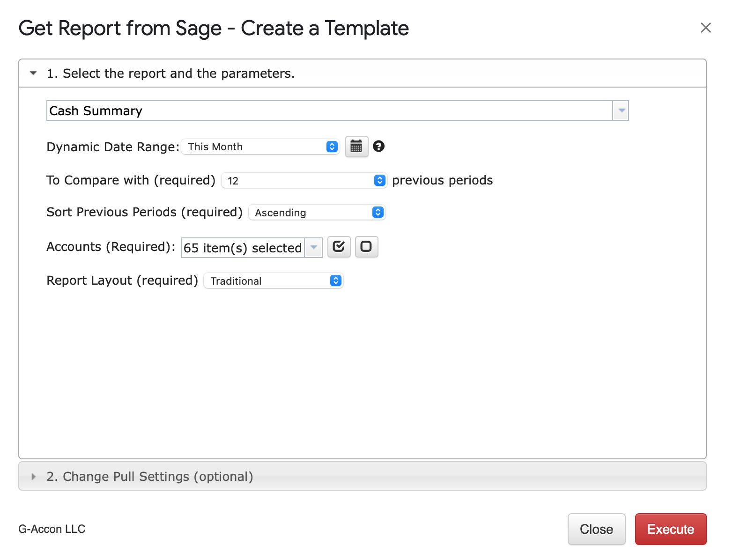The height and width of the screenshot is (560, 741).
Task: Click the Sort Previous Periods (required) label
Action: point(144,212)
